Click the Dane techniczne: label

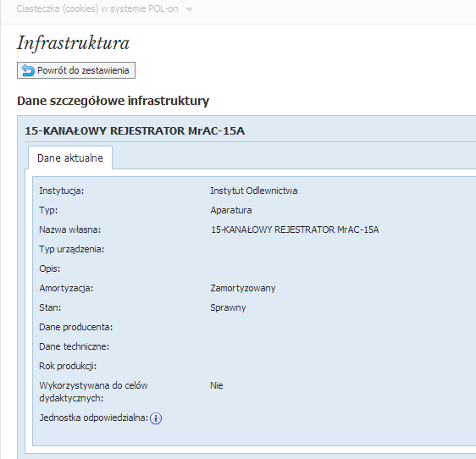(74, 346)
